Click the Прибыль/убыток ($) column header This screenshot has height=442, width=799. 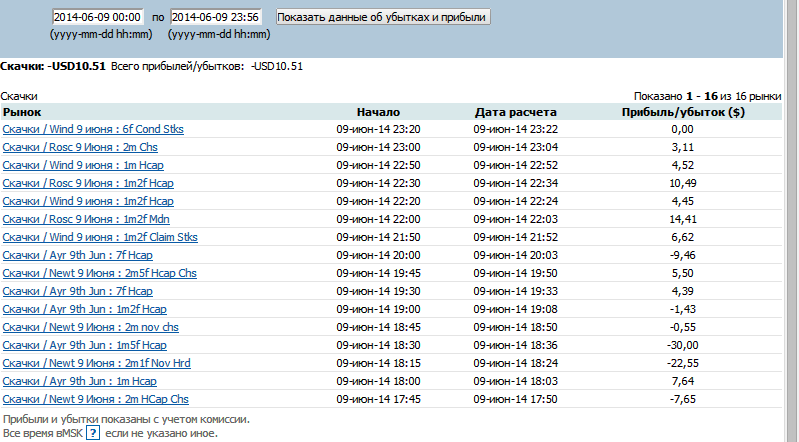[683, 112]
